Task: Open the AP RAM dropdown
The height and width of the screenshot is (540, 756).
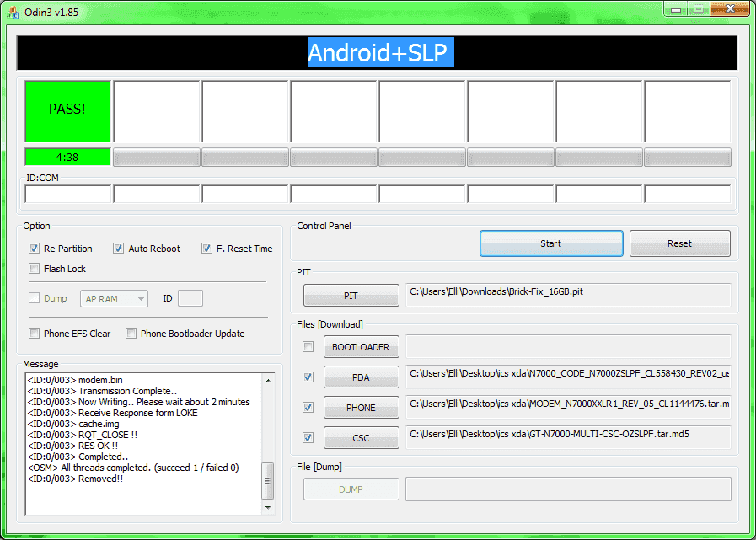Action: [114, 299]
